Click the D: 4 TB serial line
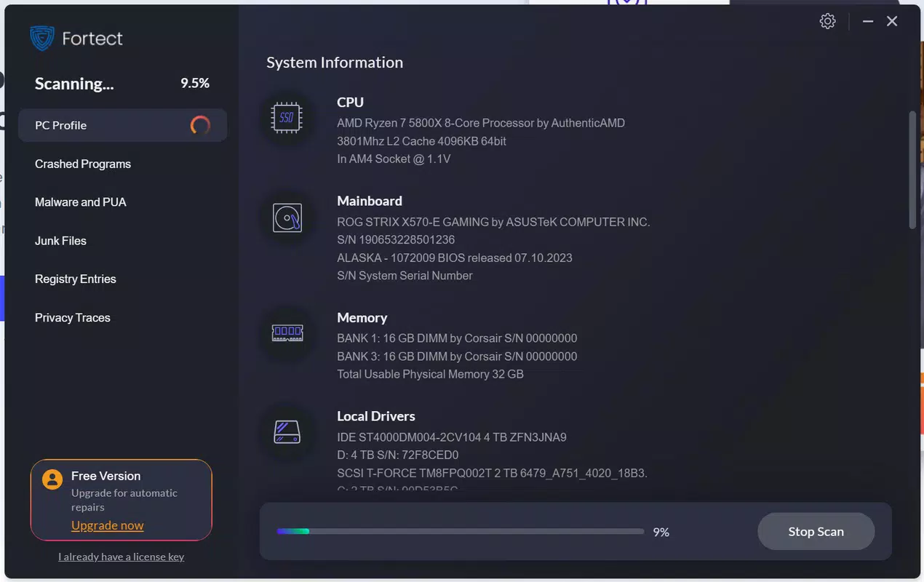The image size is (924, 582). pyautogui.click(x=398, y=455)
